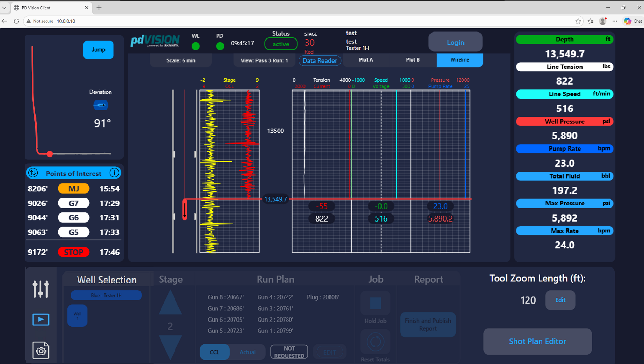Click the Login button
Image resolution: width=644 pixels, height=364 pixels.
point(455,42)
